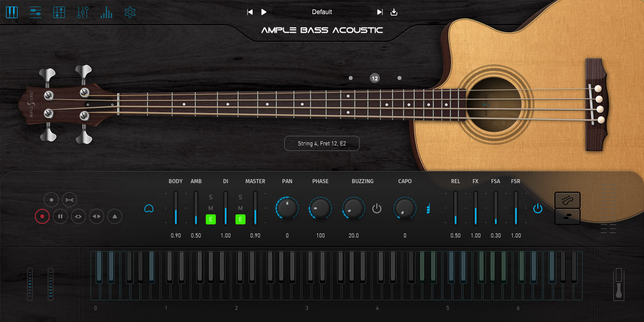Disable the green E button beside AMB

click(x=211, y=219)
